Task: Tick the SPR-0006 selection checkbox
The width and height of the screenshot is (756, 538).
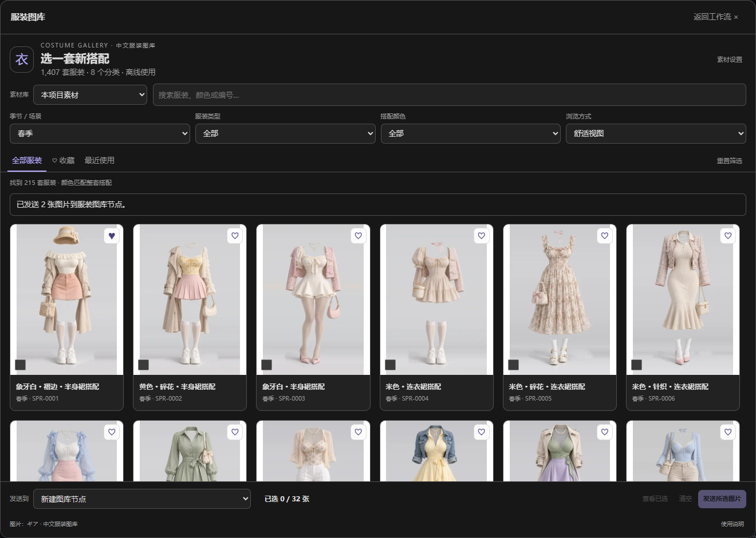Action: [636, 365]
